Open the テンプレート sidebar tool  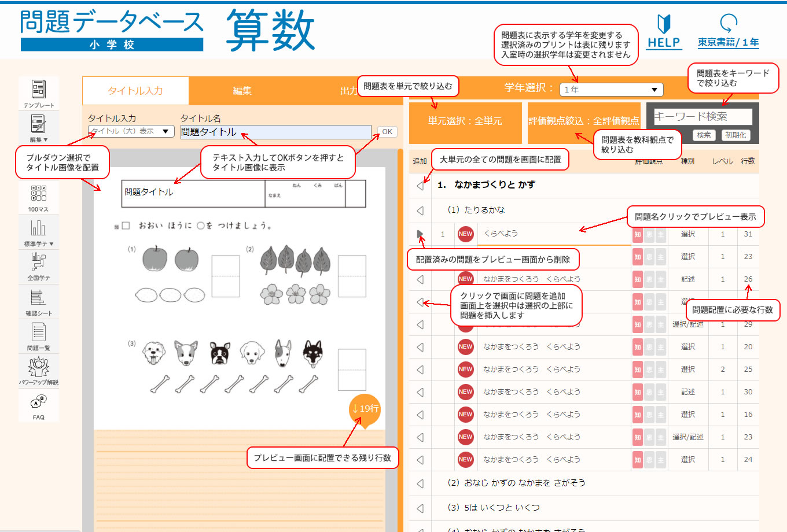(39, 93)
